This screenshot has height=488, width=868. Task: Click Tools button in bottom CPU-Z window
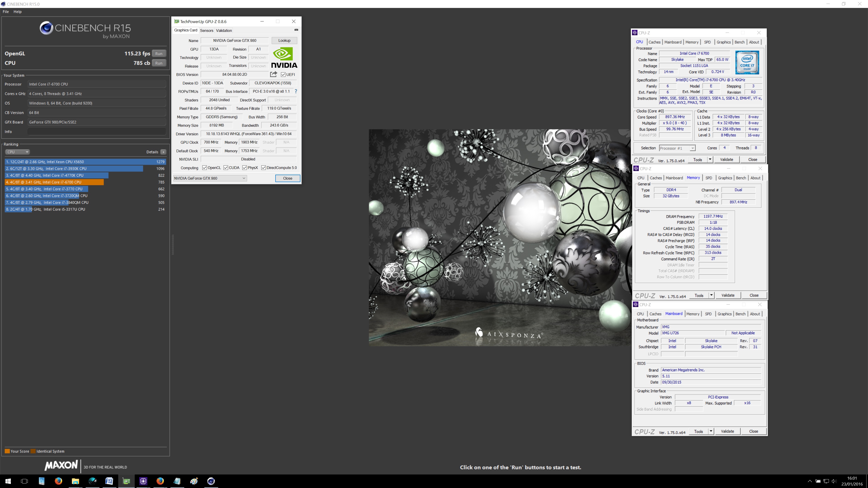(698, 431)
